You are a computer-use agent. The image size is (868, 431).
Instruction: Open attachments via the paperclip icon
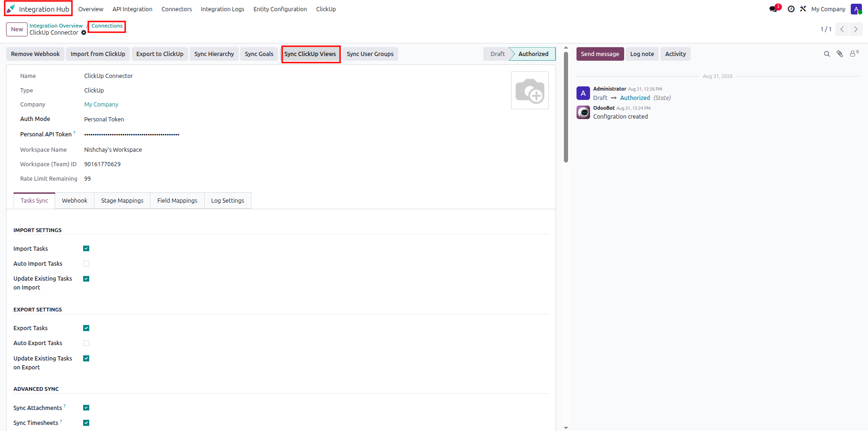pos(840,54)
